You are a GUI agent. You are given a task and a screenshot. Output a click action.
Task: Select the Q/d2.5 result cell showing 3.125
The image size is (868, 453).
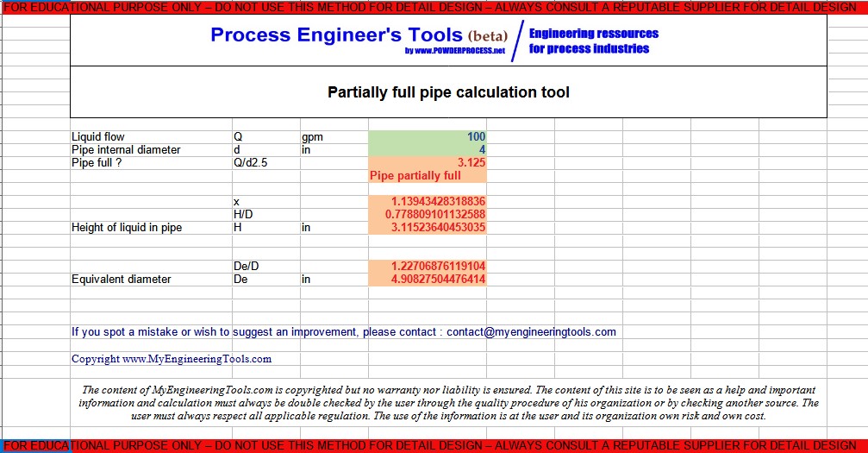coord(428,162)
